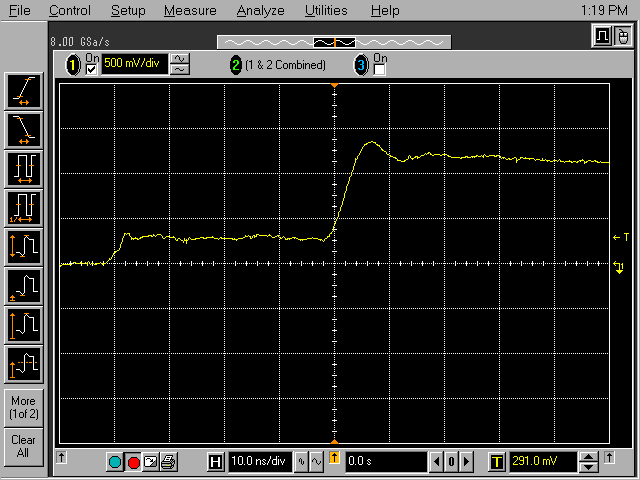Click the 291.0 mV trigger level field
640x480 pixels.
click(x=543, y=462)
